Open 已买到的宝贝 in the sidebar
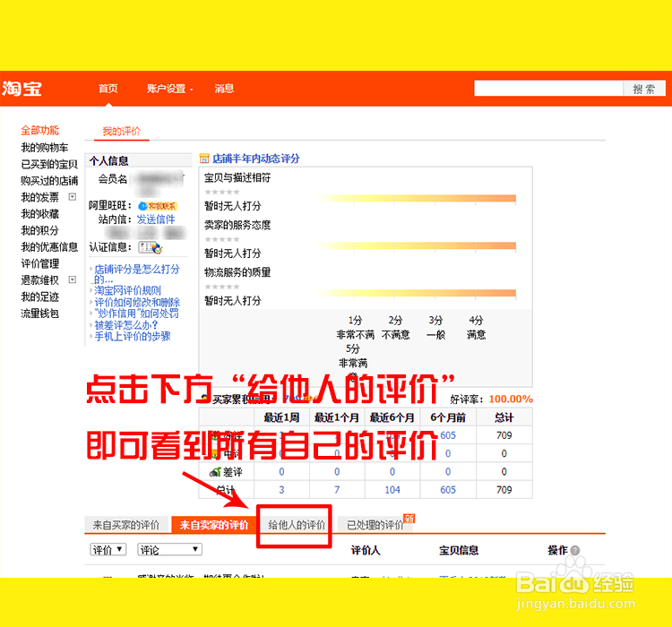The width and height of the screenshot is (672, 627). tap(49, 164)
